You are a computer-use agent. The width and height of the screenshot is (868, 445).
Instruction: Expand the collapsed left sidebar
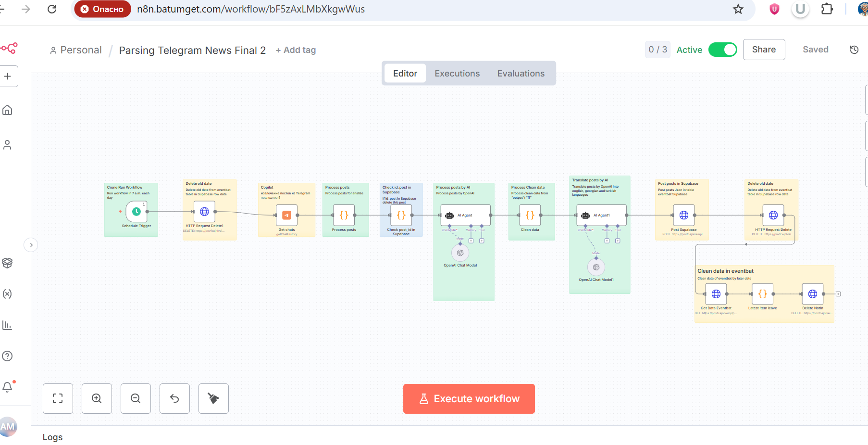(31, 245)
